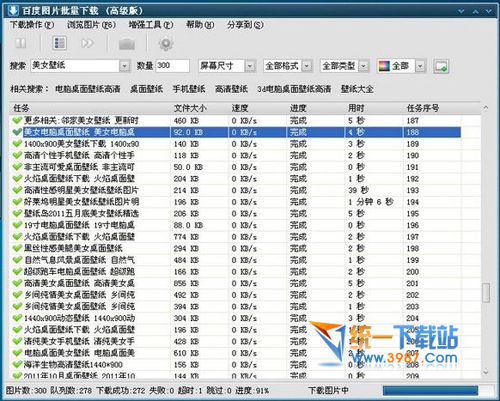Select row 黑丝性感美腿美女桌面壁纸

pos(236,248)
